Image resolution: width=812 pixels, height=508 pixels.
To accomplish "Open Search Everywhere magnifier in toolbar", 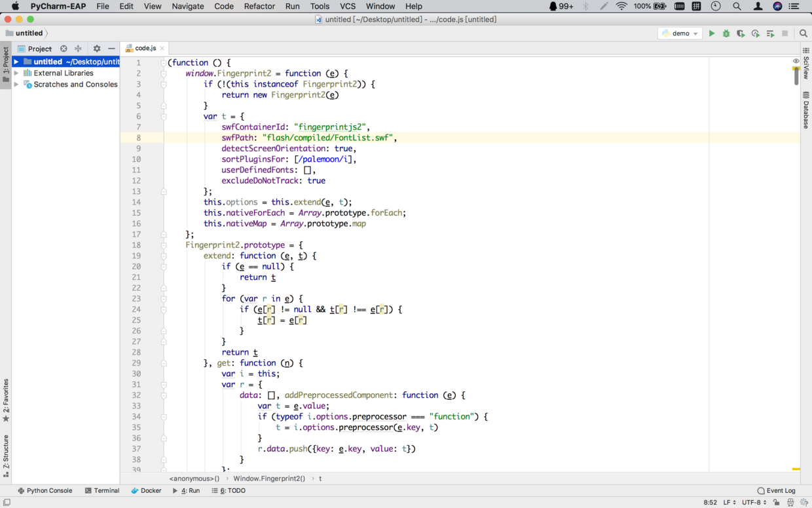I will point(803,33).
